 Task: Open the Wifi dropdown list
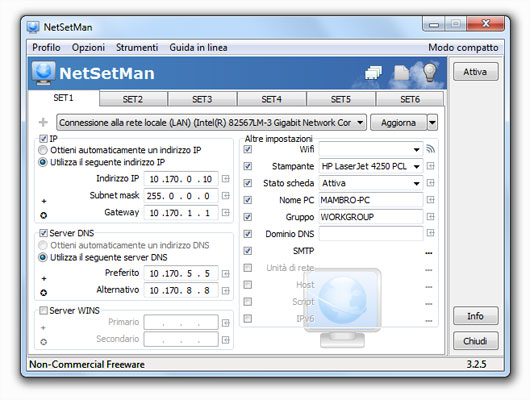point(371,149)
